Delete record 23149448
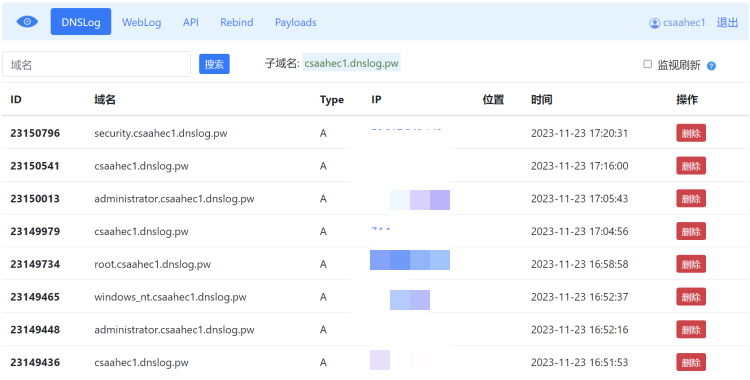Viewport: 750px width, 380px height. [691, 330]
